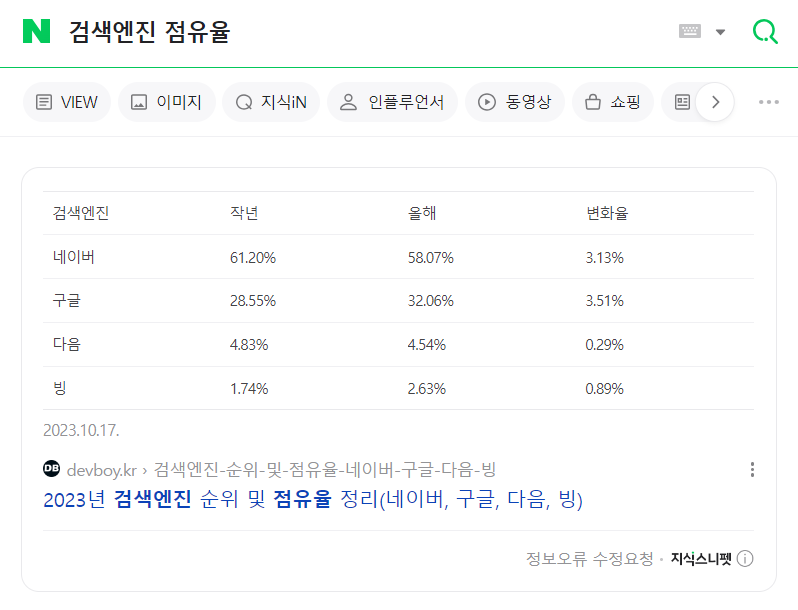Click the green search magnifier icon
Screen dimensions: 798x610
pos(765,32)
